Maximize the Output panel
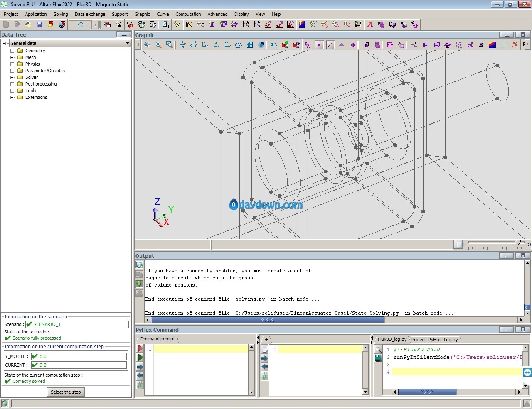This screenshot has width=532, height=409. tap(523, 256)
